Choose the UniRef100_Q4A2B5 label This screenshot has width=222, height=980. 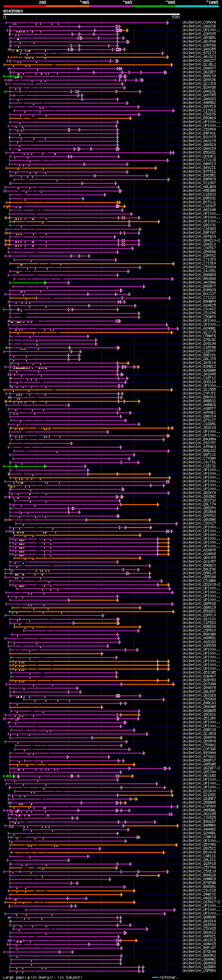[199, 49]
